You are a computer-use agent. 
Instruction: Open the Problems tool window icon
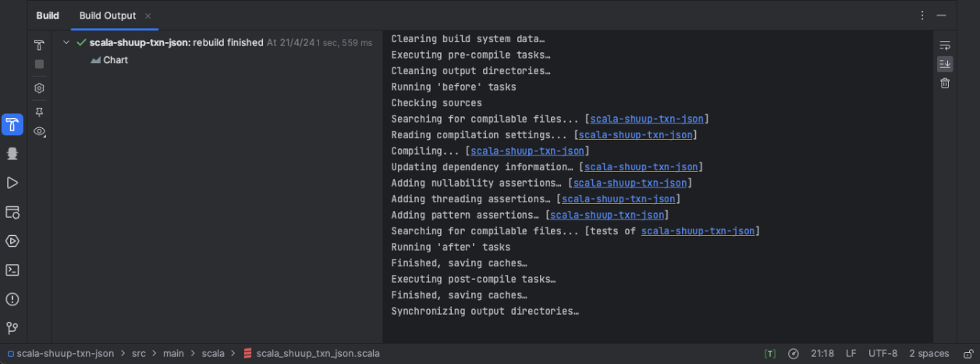pos(12,299)
